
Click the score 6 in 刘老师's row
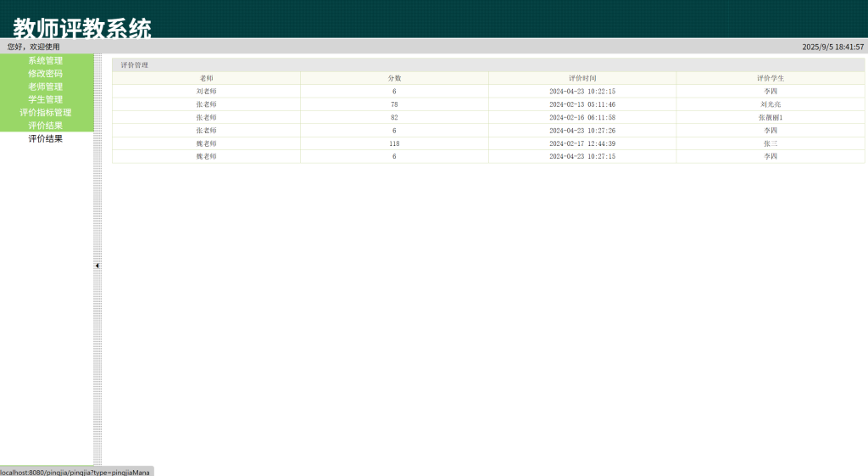point(394,92)
